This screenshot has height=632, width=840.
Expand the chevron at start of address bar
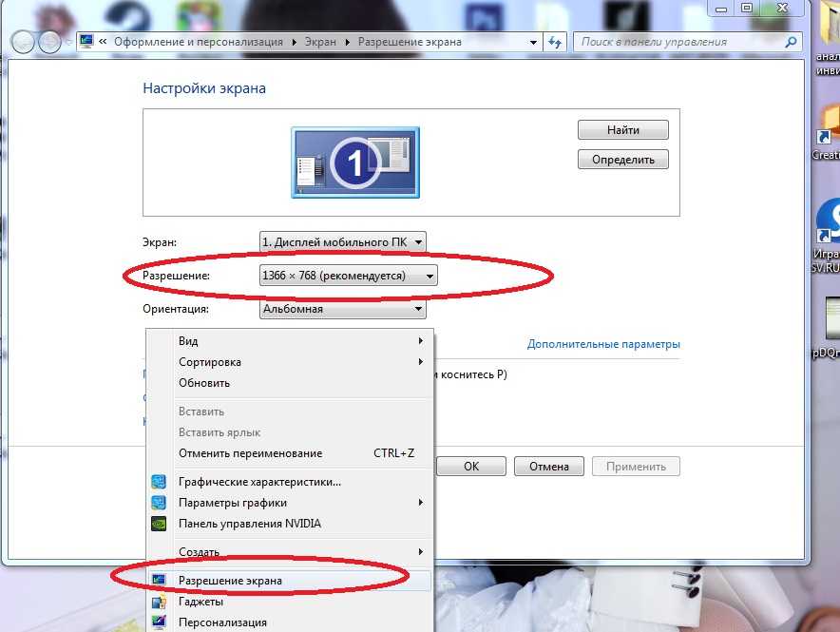(103, 41)
